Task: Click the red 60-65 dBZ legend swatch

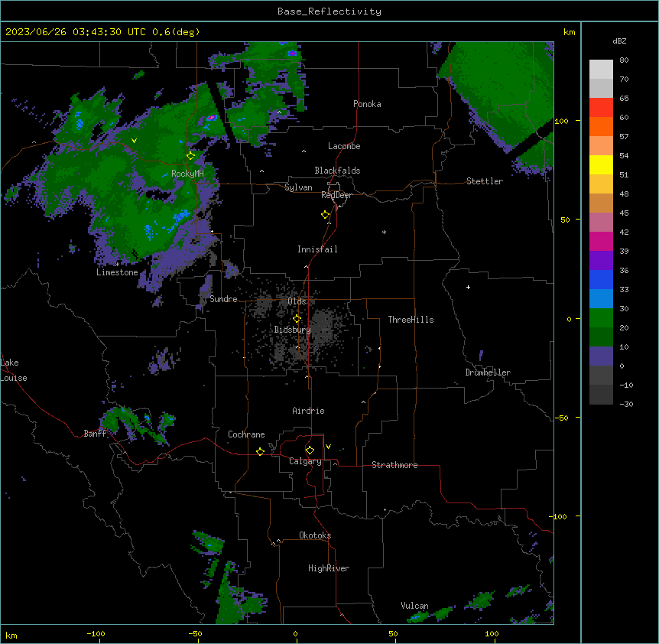Action: click(x=601, y=108)
